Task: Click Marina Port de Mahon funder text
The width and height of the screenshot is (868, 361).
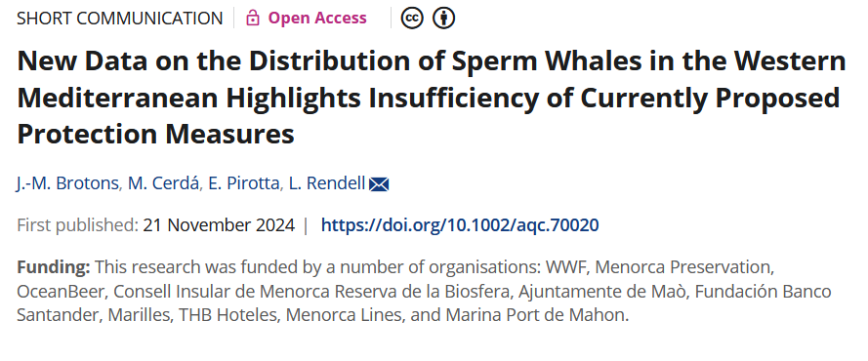Action: click(x=535, y=315)
